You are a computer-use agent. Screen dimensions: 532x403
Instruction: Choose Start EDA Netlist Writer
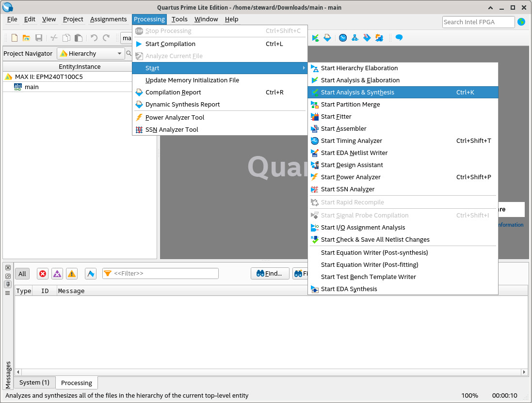pos(403,153)
